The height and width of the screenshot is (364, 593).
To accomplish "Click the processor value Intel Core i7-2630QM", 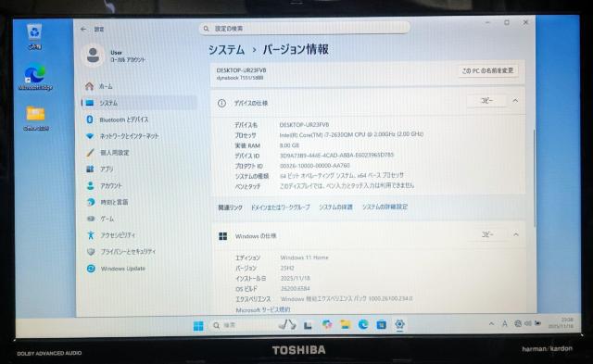I will [351, 134].
